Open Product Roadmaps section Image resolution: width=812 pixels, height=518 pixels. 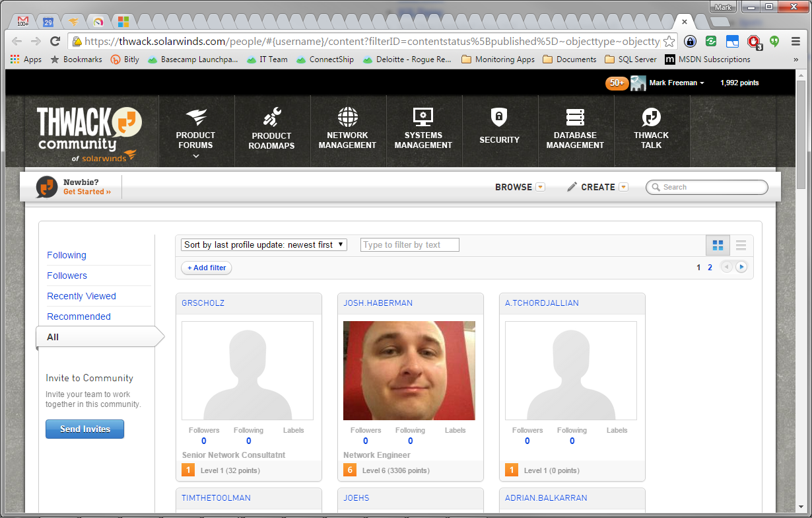[x=271, y=132]
